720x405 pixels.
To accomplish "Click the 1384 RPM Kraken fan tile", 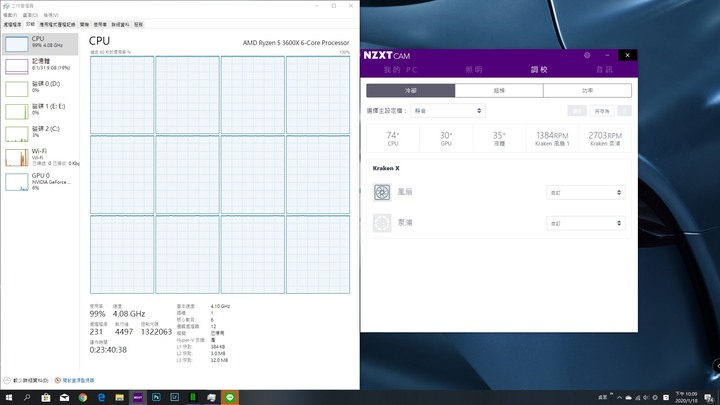I will tap(552, 138).
